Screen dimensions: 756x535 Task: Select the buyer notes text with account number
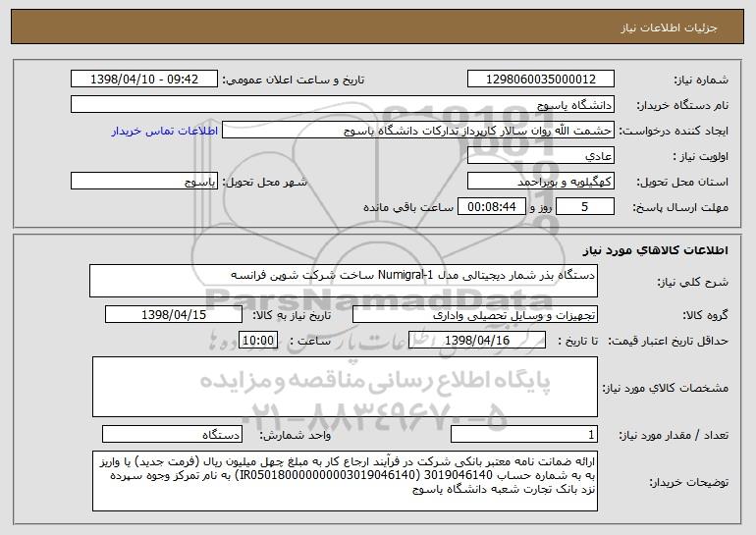coord(345,481)
